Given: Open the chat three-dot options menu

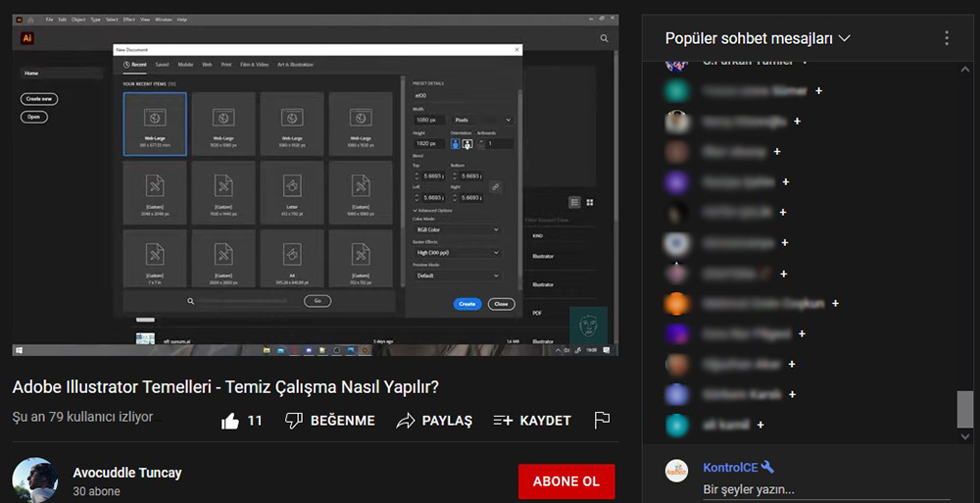Looking at the screenshot, I should click(947, 38).
